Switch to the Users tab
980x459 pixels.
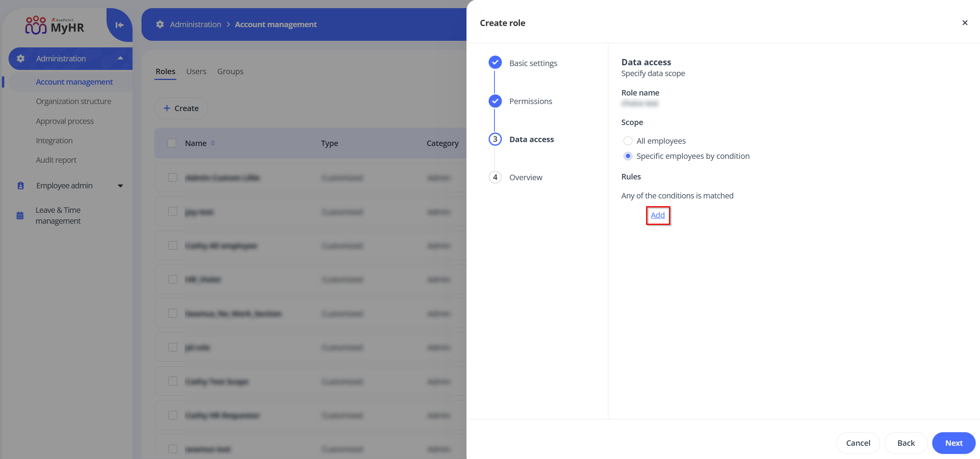[196, 71]
